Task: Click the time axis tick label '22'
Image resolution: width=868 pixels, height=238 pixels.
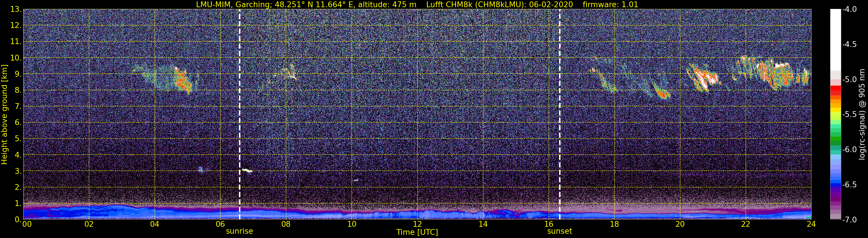Action: 746,224
